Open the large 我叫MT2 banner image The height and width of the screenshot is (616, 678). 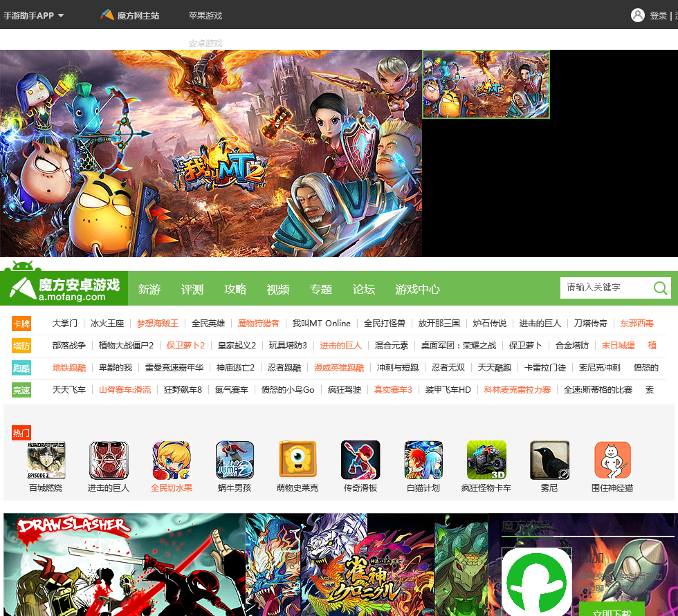coord(211,153)
